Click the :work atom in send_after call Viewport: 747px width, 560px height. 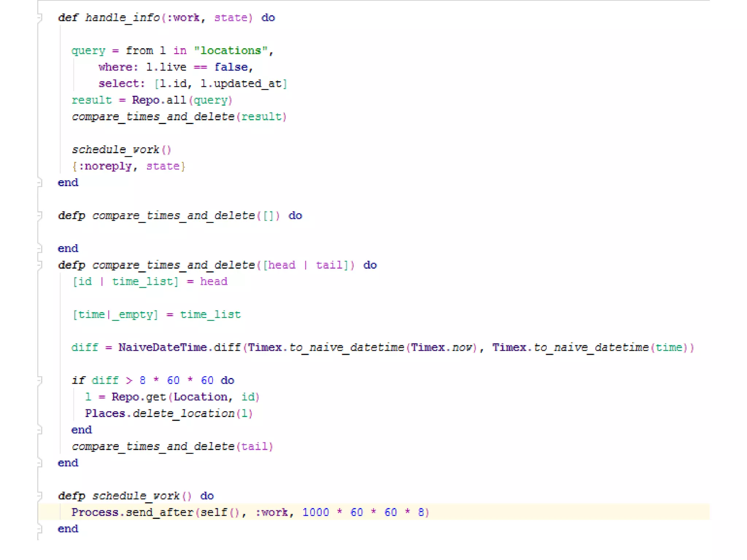tap(271, 512)
